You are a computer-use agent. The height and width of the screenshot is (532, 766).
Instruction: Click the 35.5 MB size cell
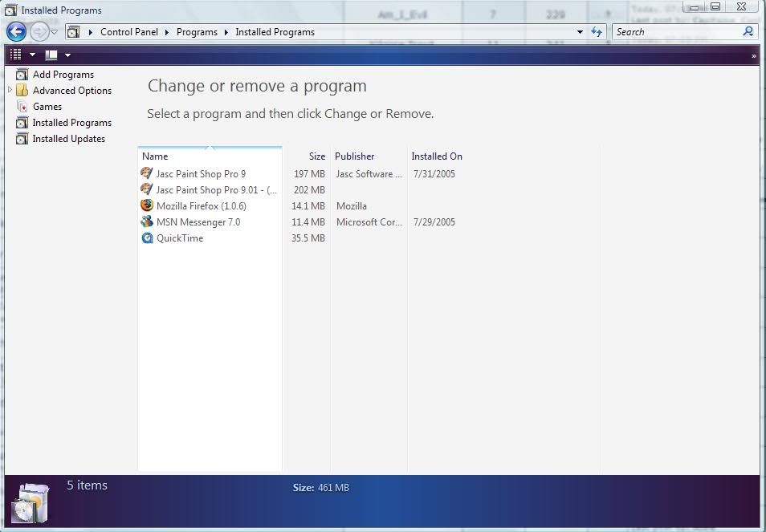pos(308,238)
